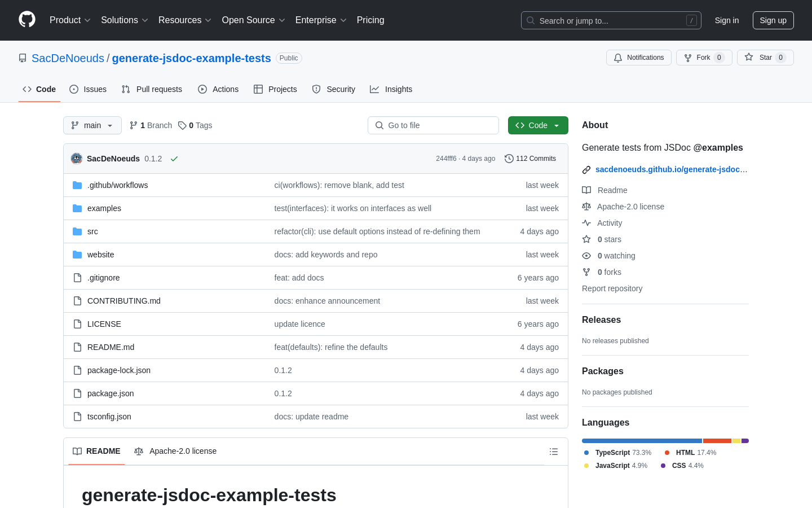Open commit message 'feat(defaults): refine the defaults'

331,347
